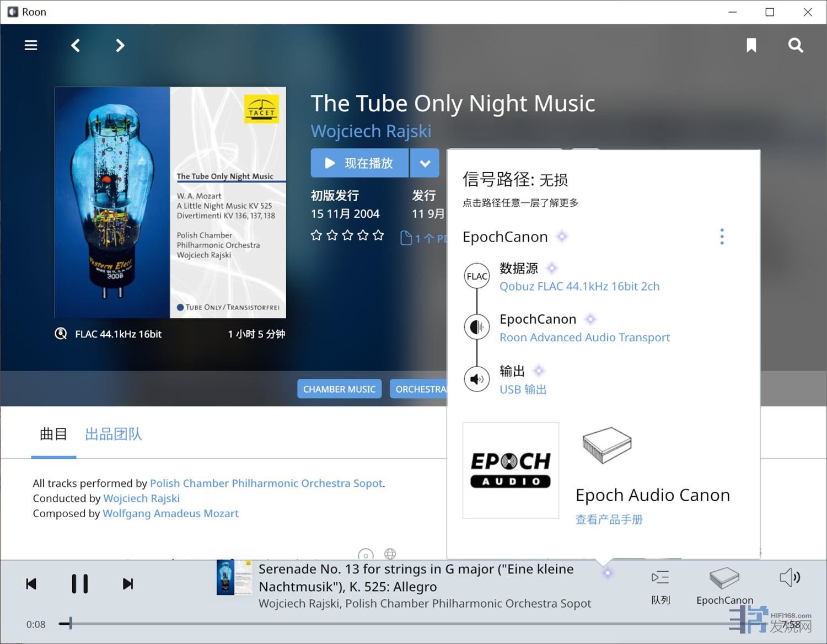Screen dimensions: 827x644
Task: Open the hamburger navigation menu
Action: 31,45
